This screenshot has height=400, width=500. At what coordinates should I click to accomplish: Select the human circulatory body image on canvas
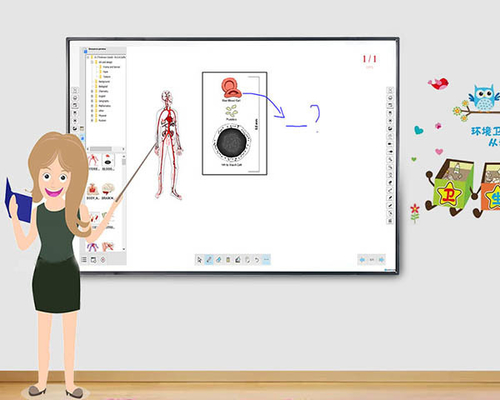(x=169, y=145)
